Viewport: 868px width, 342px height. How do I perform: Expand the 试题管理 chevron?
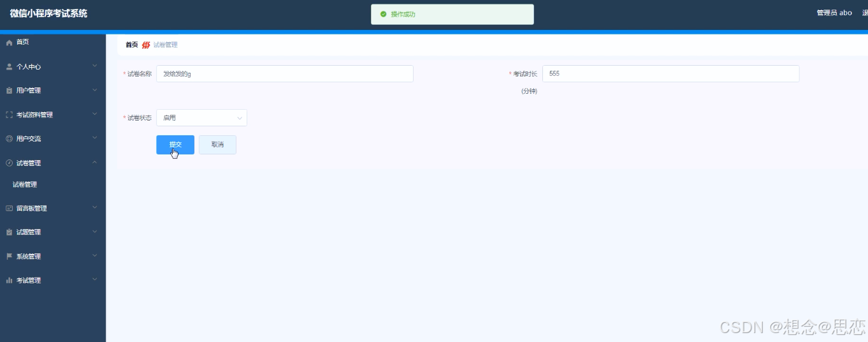click(94, 232)
